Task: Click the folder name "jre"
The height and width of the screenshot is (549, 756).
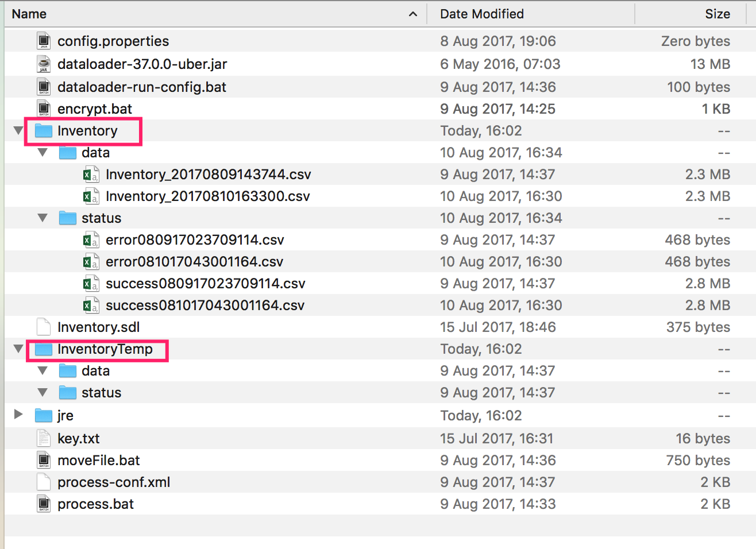Action: click(x=65, y=416)
